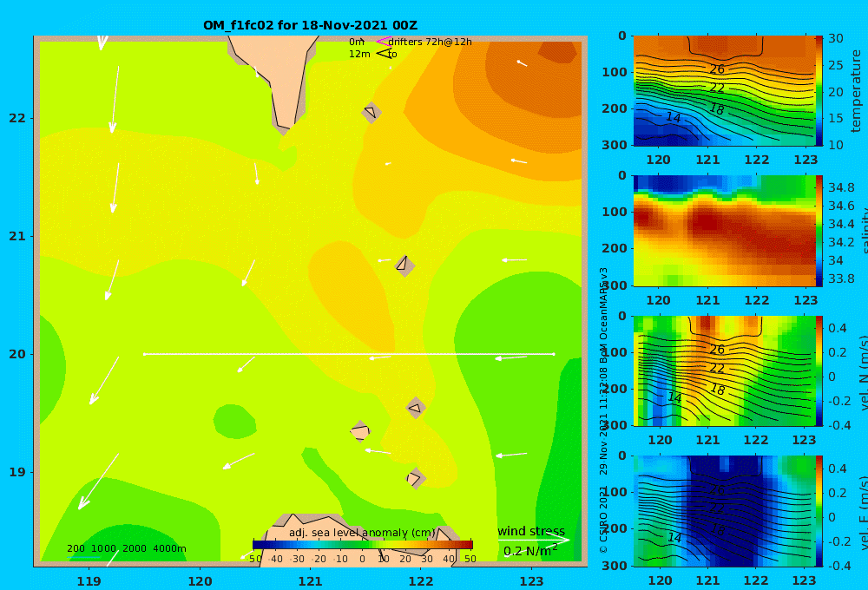868x590 pixels.
Task: Click the 'vel. N (m/s)' axis label
Action: [864, 372]
